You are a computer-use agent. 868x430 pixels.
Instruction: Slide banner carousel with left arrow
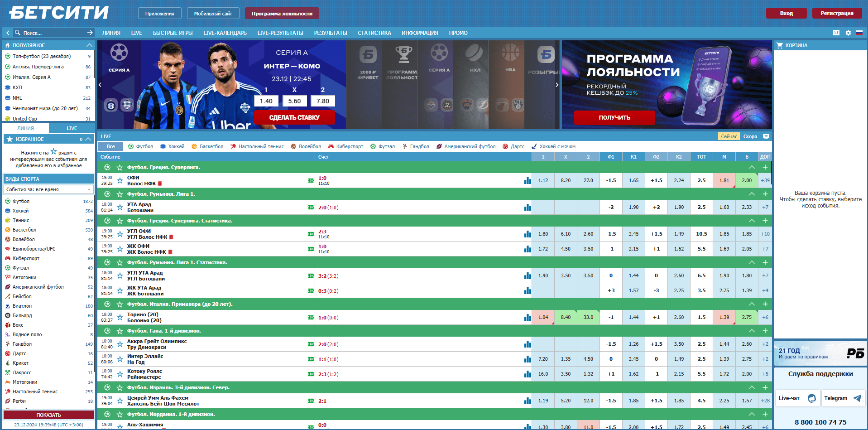[x=100, y=85]
